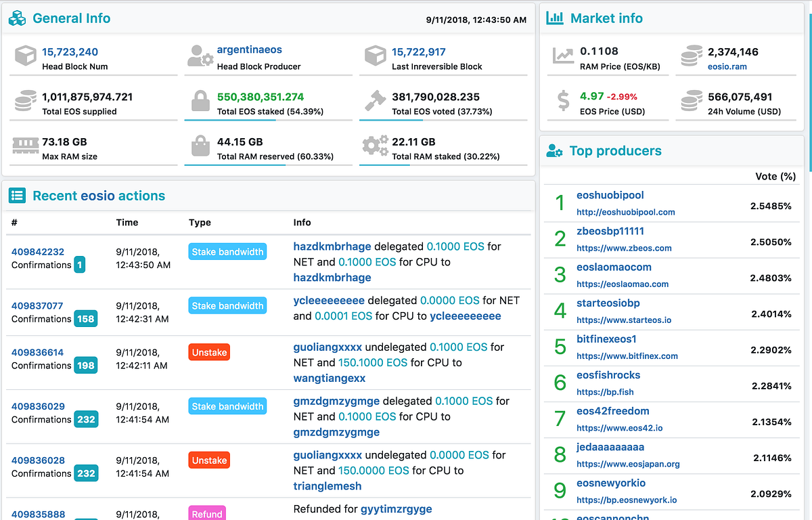Click the coins icon beside Total EOS supplied

click(26, 100)
